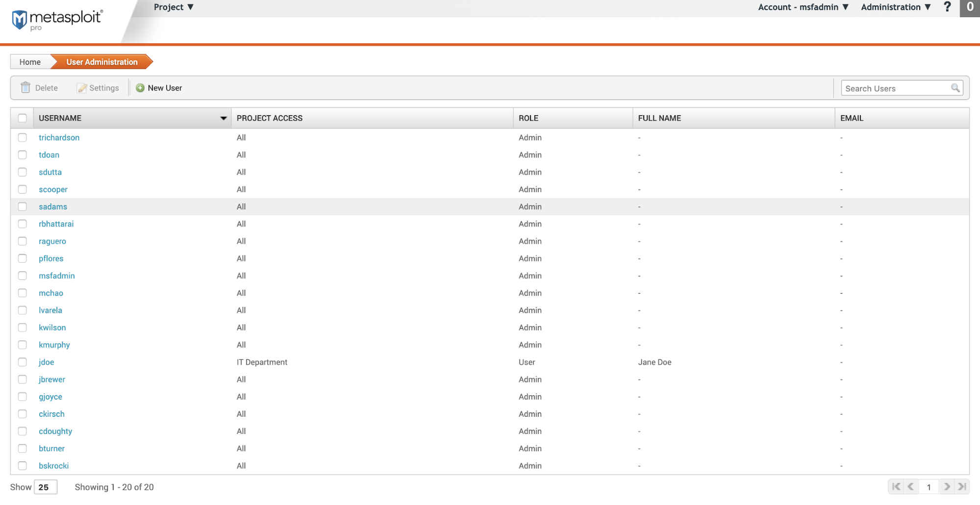Tick the select-all checkbox in header
The image size is (980, 505).
coord(23,118)
